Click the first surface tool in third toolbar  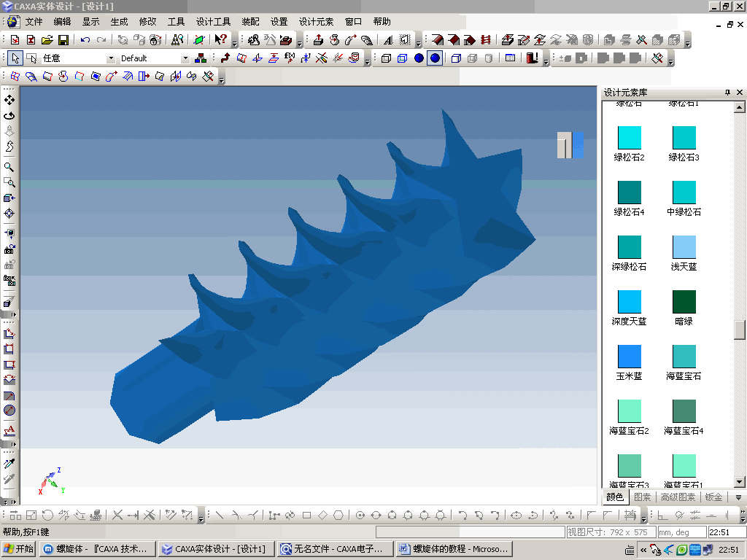pos(15,76)
